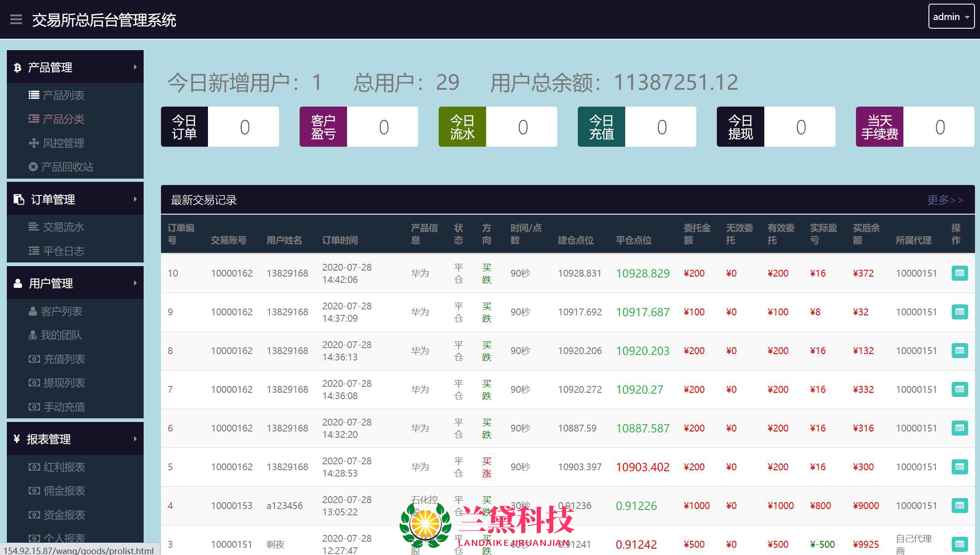The height and width of the screenshot is (555, 980).
Task: Click detail icon for order 4 row
Action: [x=959, y=506]
